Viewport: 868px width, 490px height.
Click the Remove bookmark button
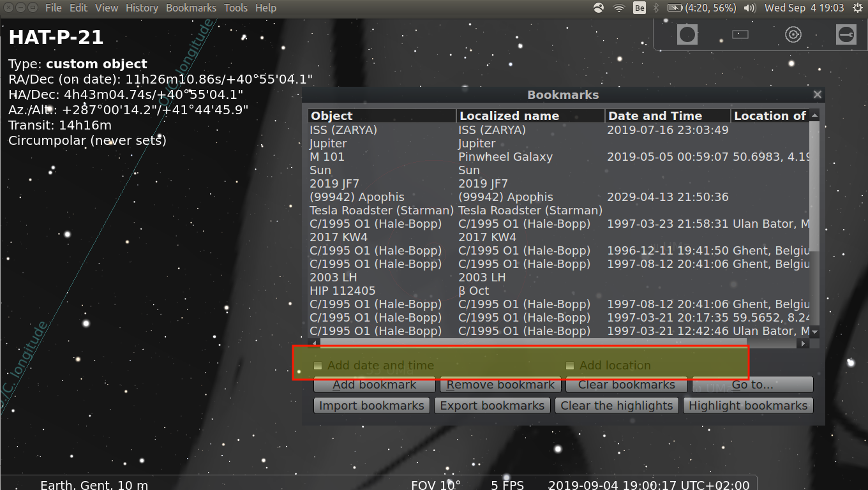point(500,385)
